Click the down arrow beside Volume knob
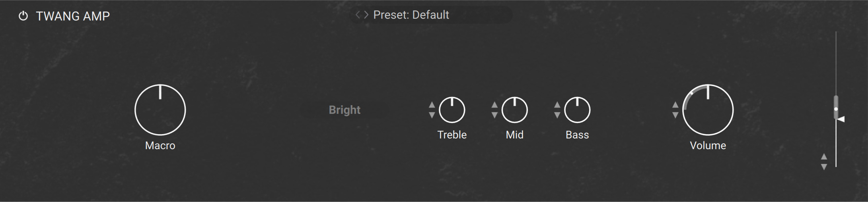Viewport: 868px width, 202px height. point(675,115)
